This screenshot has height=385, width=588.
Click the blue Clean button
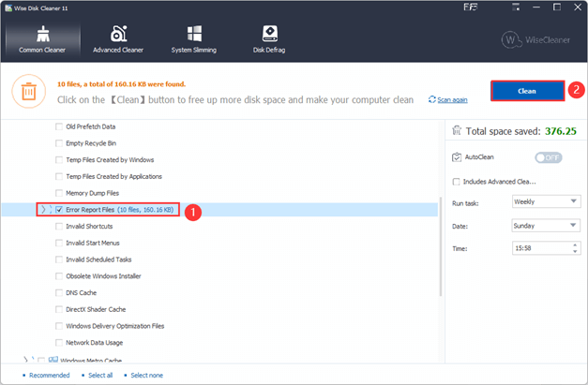(x=527, y=91)
